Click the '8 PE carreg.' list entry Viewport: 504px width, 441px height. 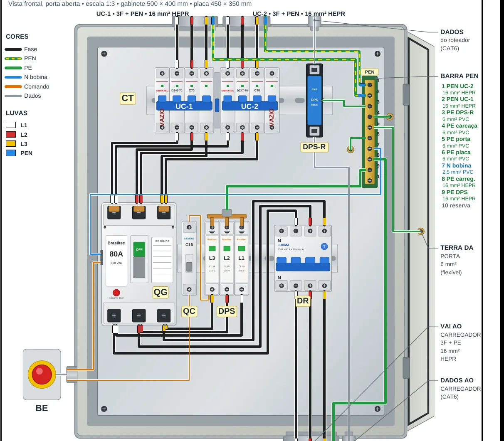click(458, 179)
